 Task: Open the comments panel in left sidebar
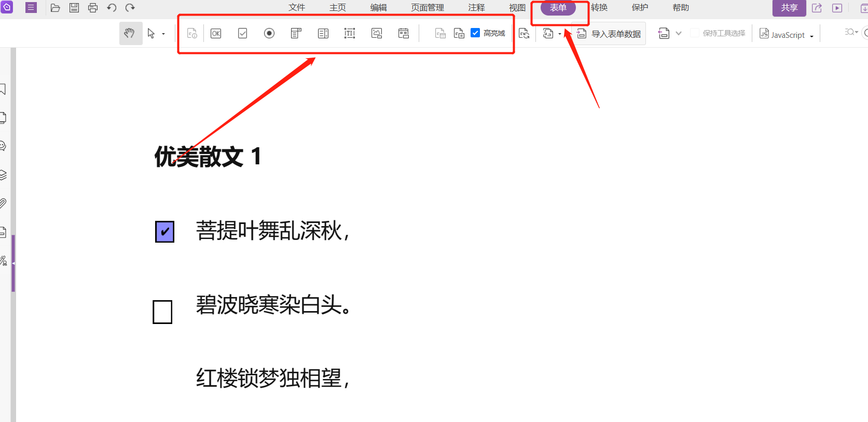(x=3, y=146)
